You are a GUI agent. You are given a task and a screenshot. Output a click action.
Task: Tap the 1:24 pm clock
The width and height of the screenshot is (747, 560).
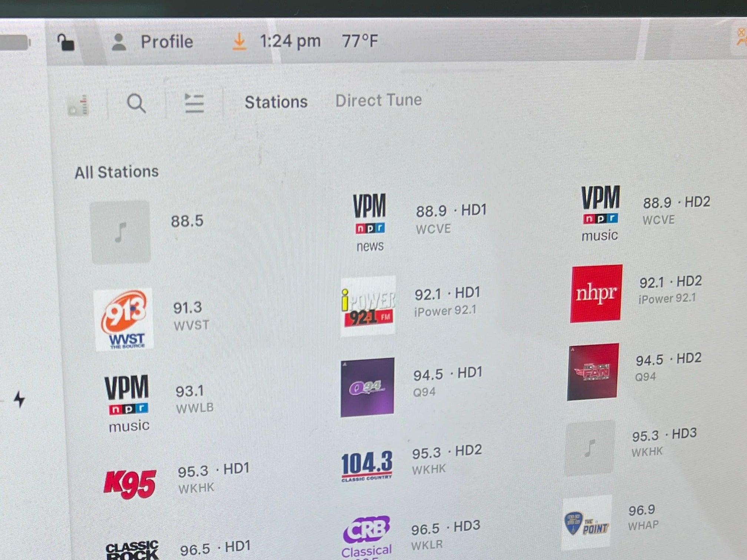pos(290,41)
